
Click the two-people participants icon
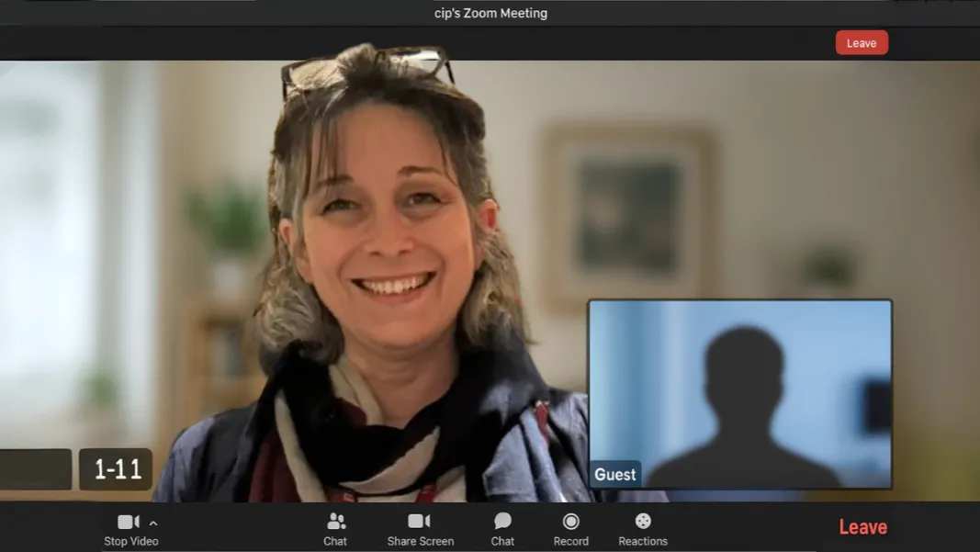[x=336, y=522]
